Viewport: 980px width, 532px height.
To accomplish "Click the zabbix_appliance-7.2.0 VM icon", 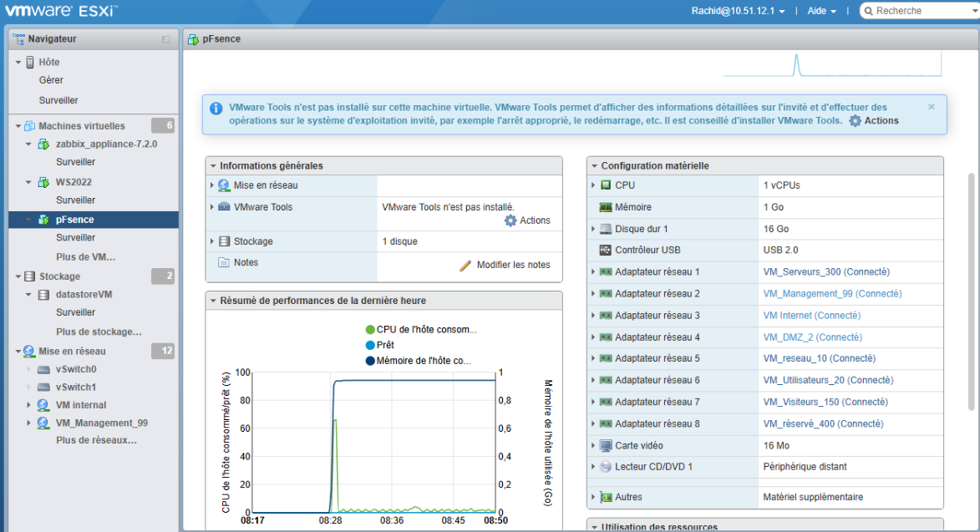I will [43, 144].
